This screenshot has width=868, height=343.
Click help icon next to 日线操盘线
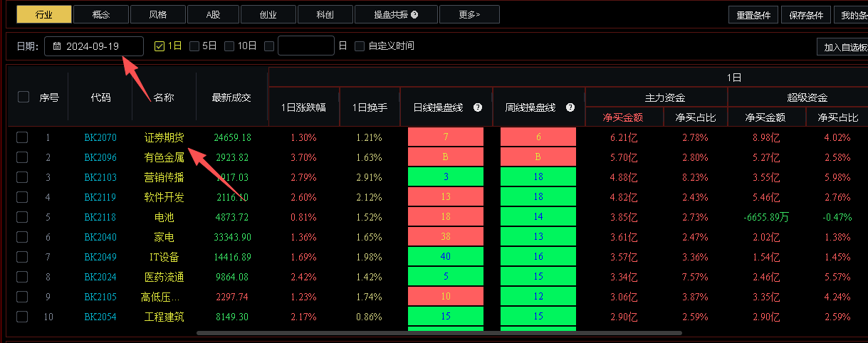(x=478, y=107)
